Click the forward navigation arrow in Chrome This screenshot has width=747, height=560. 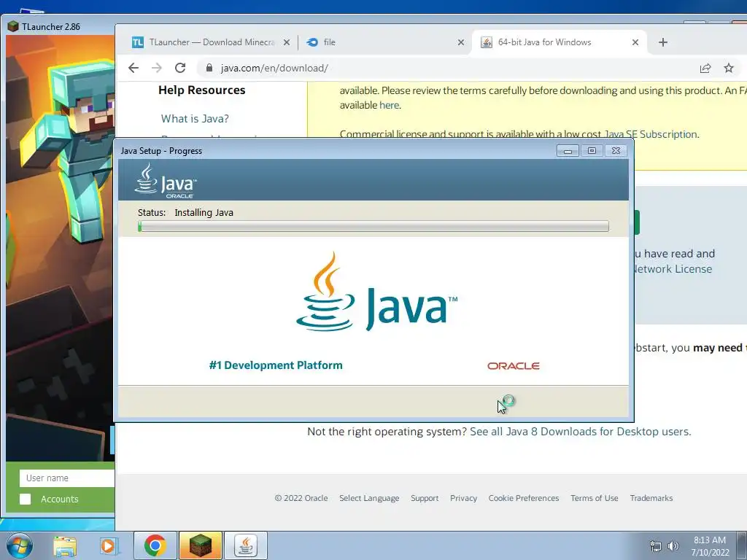pyautogui.click(x=157, y=68)
